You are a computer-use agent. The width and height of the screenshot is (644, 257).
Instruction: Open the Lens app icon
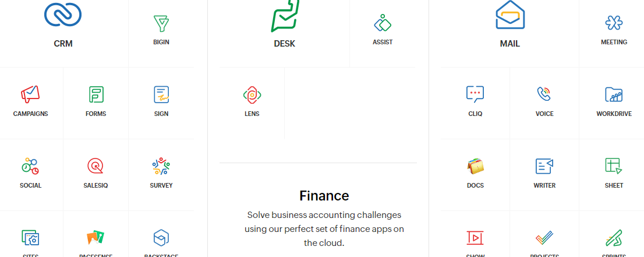pyautogui.click(x=252, y=94)
